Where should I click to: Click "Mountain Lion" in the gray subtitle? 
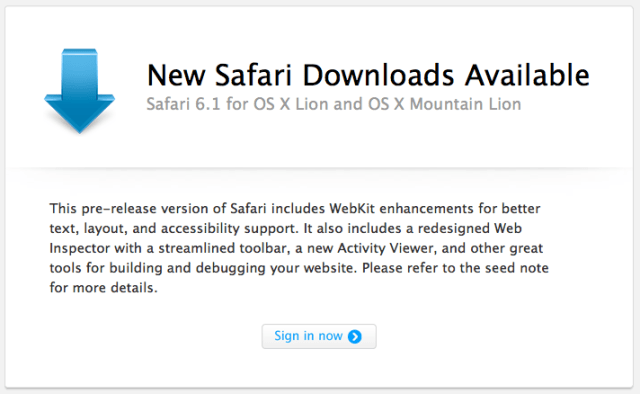(x=465, y=104)
